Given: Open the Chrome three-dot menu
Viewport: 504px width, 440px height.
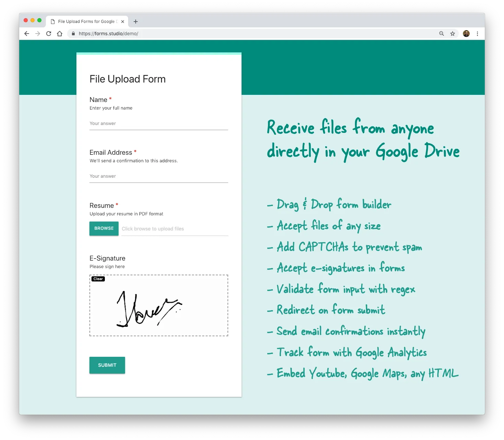Looking at the screenshot, I should [x=478, y=34].
